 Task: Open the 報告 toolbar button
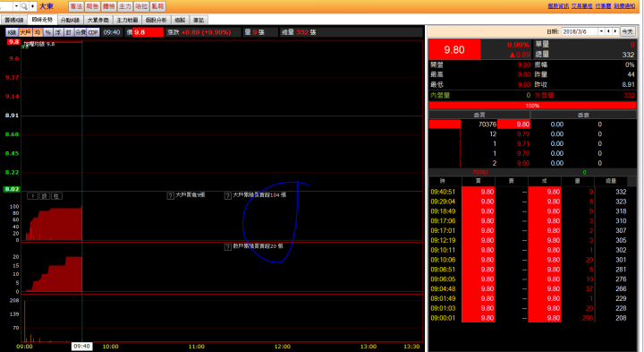[92, 6]
